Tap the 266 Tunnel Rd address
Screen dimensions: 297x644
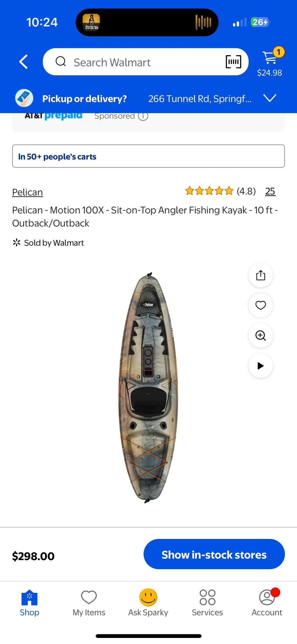[200, 99]
